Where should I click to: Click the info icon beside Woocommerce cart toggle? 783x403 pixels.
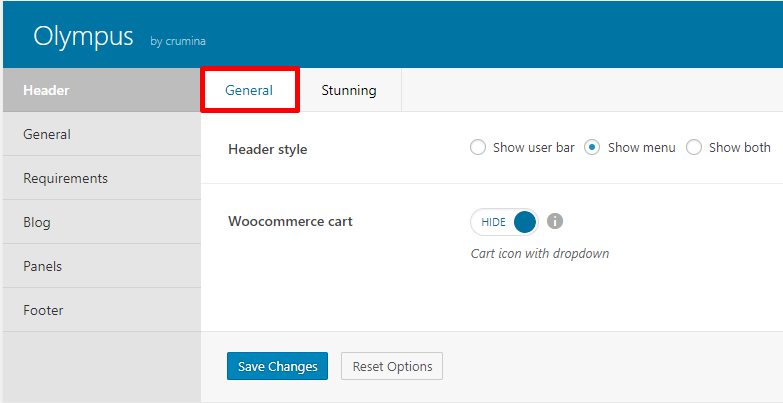coord(555,221)
